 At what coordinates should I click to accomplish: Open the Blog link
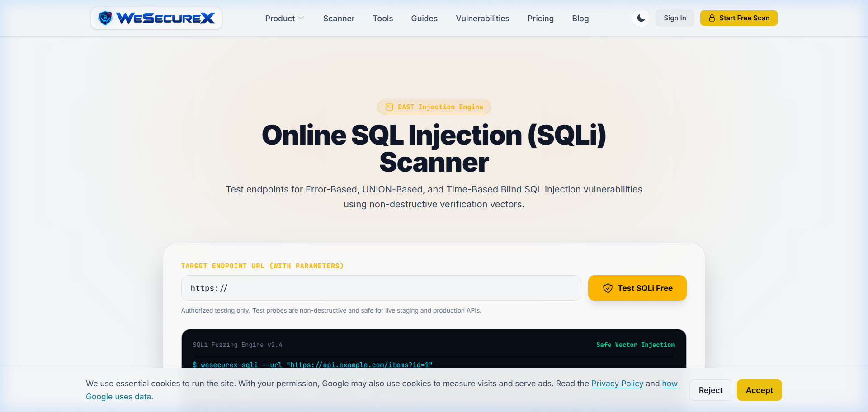[x=580, y=19]
